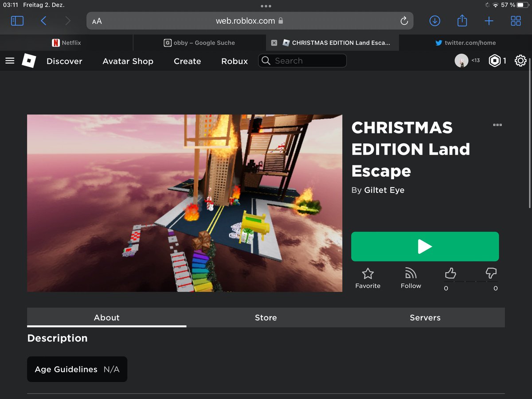Switch to the twitter.com/home tab
This screenshot has height=399, width=532.
point(465,43)
